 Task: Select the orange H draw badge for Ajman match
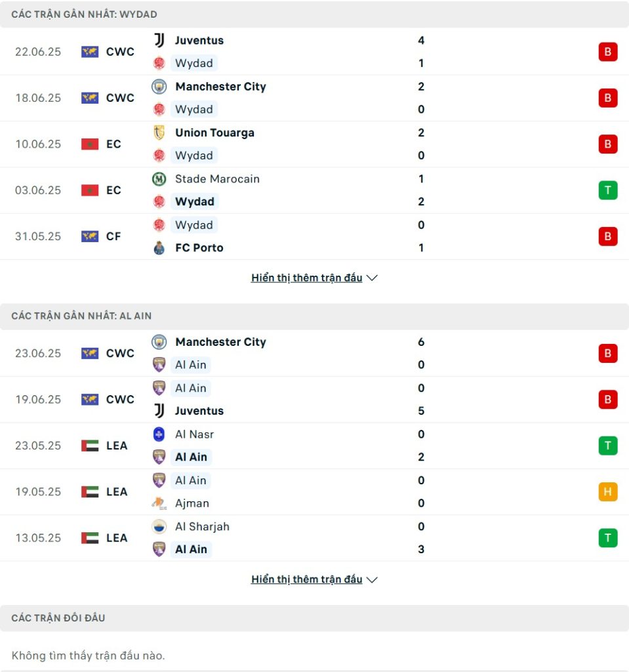tap(607, 492)
